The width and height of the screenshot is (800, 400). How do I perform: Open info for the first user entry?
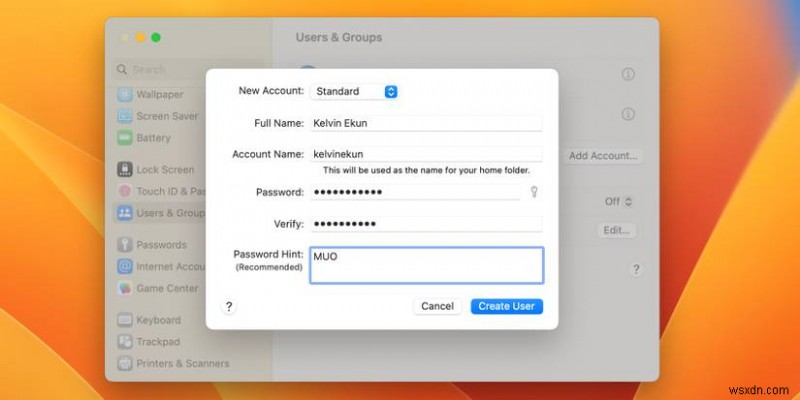[628, 74]
